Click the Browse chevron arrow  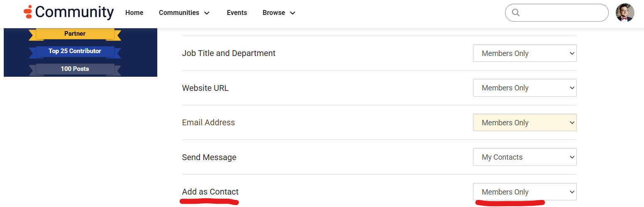[x=293, y=13]
